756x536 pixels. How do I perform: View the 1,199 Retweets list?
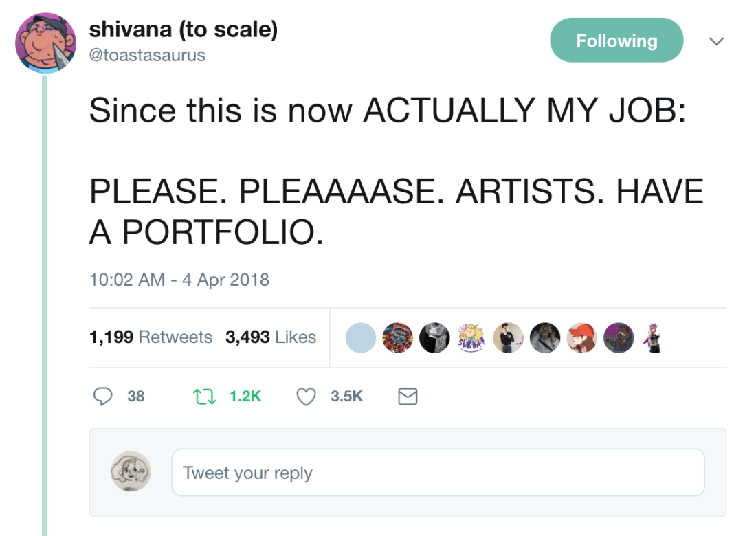(151, 337)
